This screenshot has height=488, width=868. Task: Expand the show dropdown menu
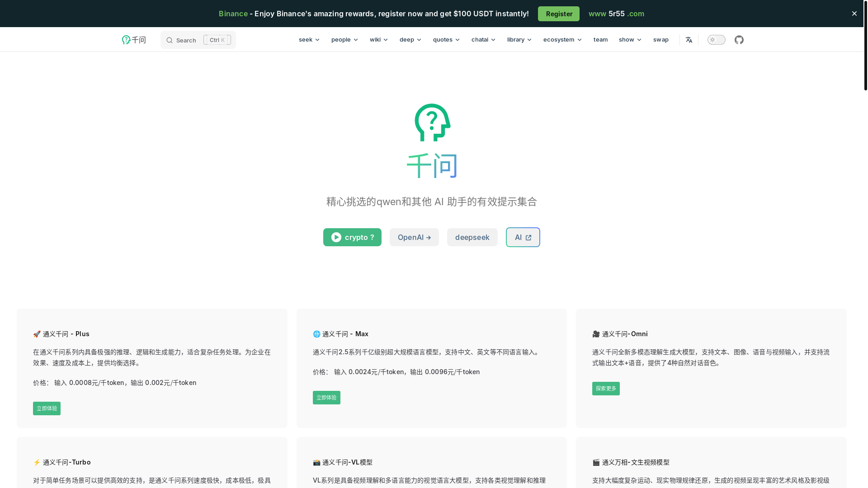click(630, 40)
